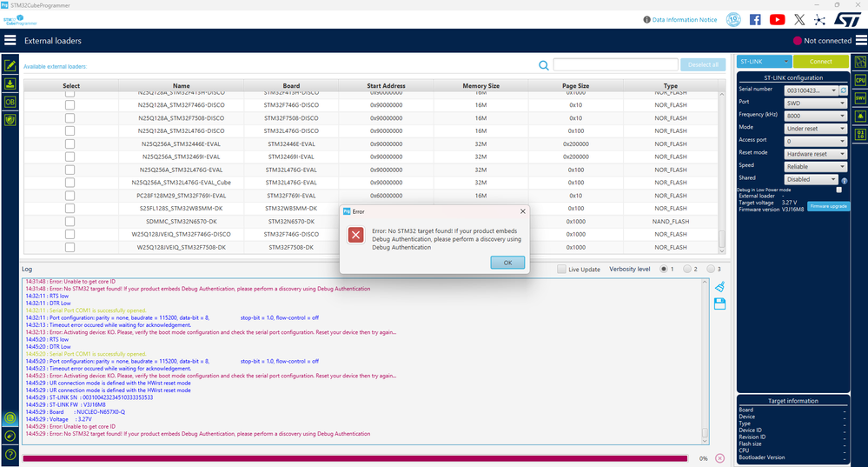Click the ST logo
Screen dimensions: 868x467
click(847, 19)
